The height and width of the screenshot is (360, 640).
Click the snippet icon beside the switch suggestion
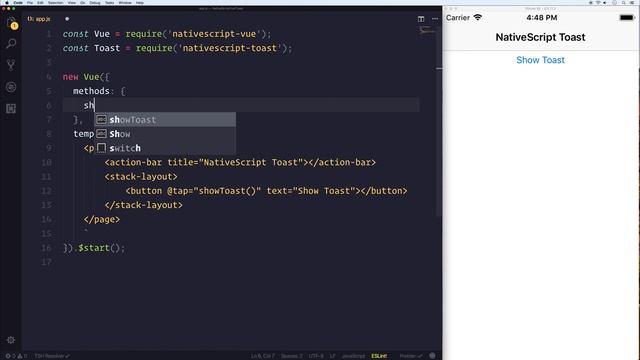(101, 148)
